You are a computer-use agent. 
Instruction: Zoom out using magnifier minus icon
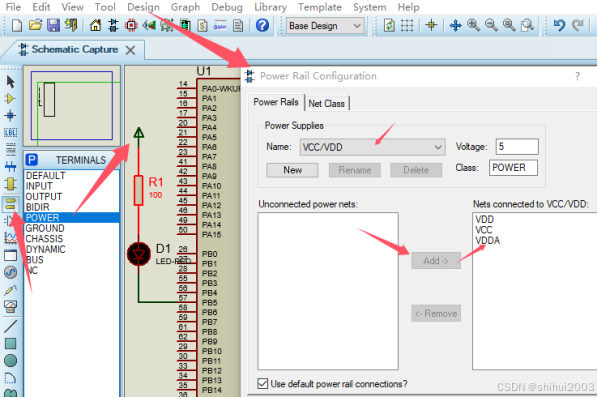491,26
